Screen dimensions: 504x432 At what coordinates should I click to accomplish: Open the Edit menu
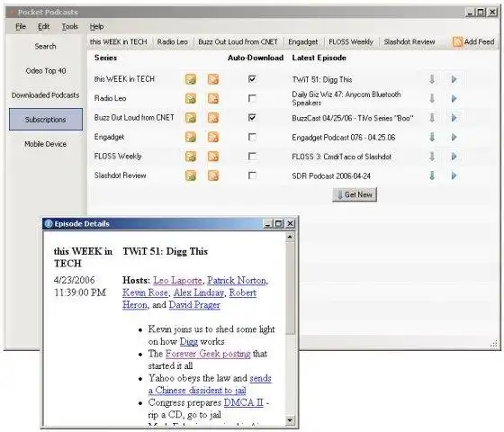point(44,27)
